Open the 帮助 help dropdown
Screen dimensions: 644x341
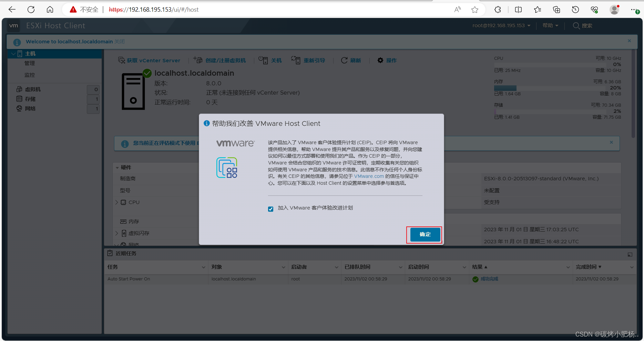pyautogui.click(x=550, y=25)
